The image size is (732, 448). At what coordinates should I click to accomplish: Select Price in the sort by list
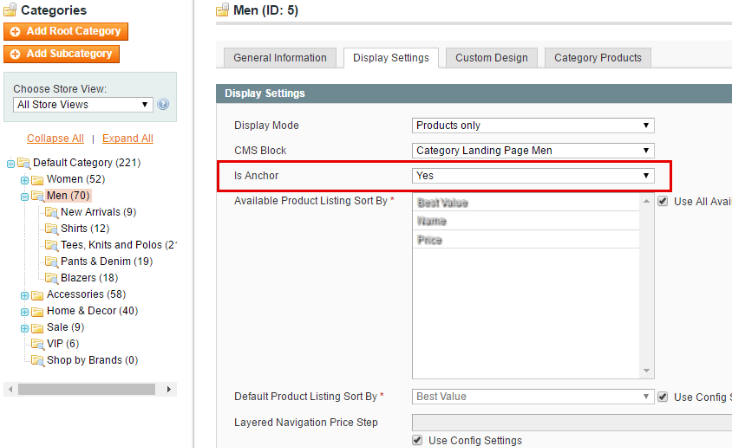tap(430, 240)
